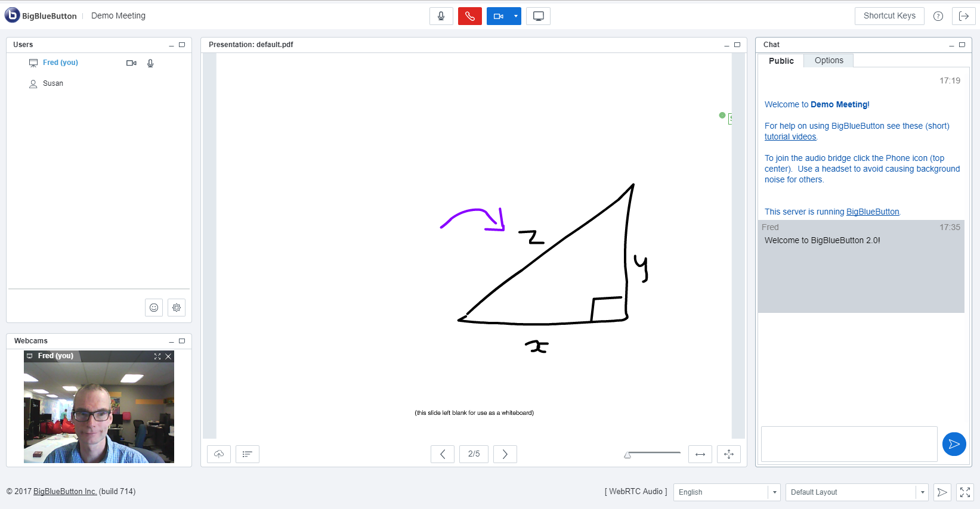The image size is (980, 509).
Task: Select the Public chat tab
Action: [781, 61]
